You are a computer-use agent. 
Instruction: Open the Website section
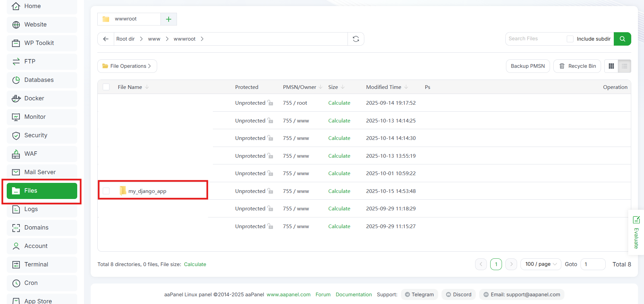coord(42,24)
